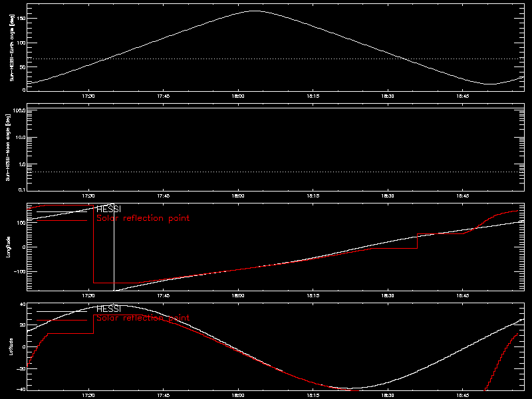This screenshot has width=532, height=399.
Task: Click the red legend line sample in Latitude plot
Action: [62, 321]
